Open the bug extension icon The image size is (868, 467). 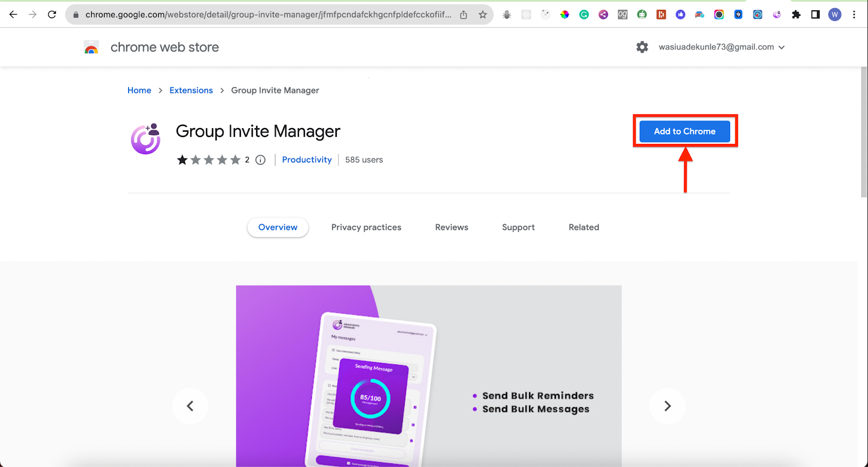point(507,15)
